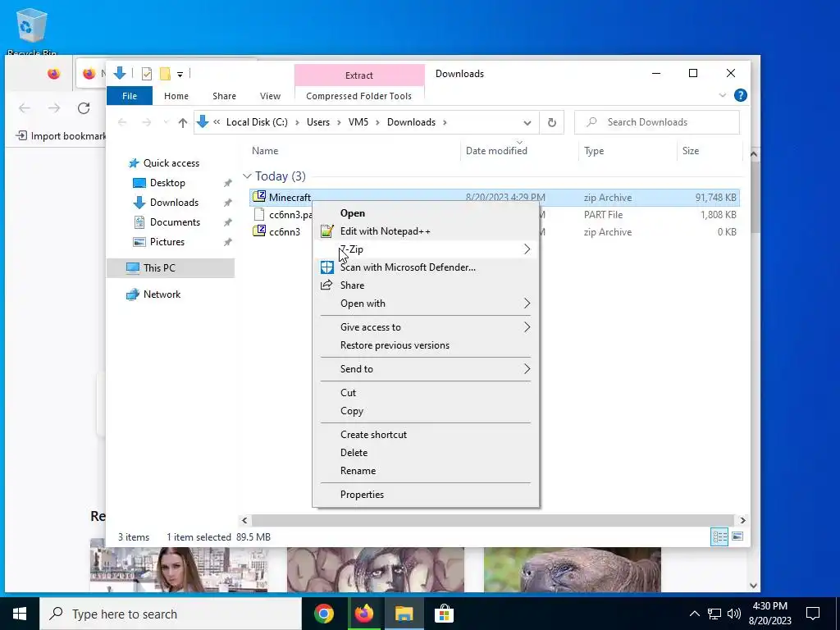The width and height of the screenshot is (840, 630).
Task: Switch to the View ribbon tab
Action: pos(270,96)
